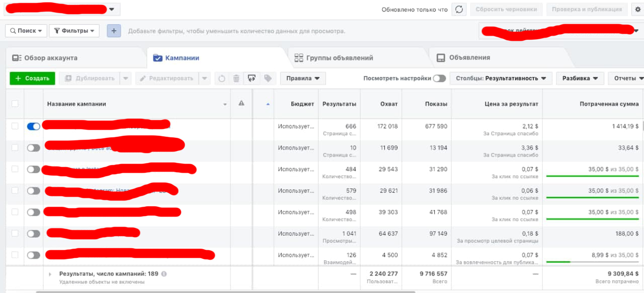Screen dimensions: 644x293
Task: Disable the active campaign with 666 results
Action: [33, 126]
